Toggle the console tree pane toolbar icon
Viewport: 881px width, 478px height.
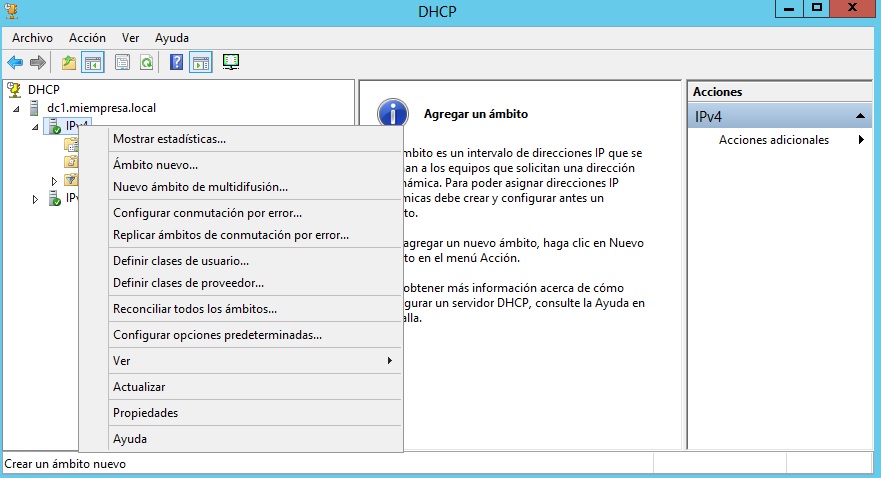click(93, 63)
